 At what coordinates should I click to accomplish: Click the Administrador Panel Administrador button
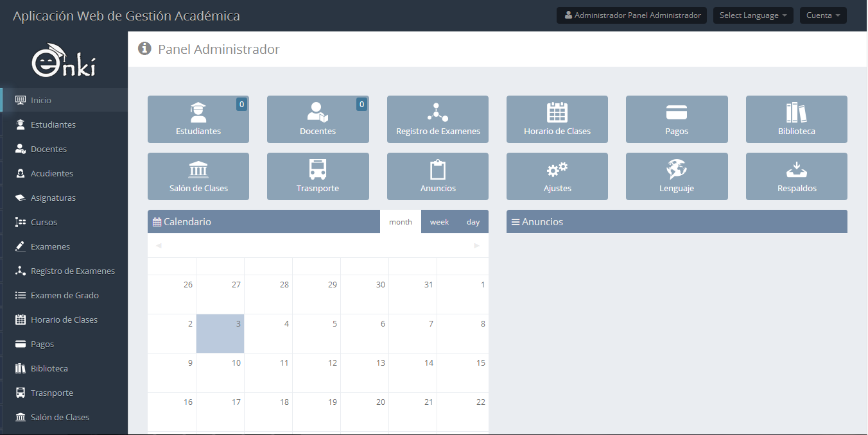coord(632,15)
